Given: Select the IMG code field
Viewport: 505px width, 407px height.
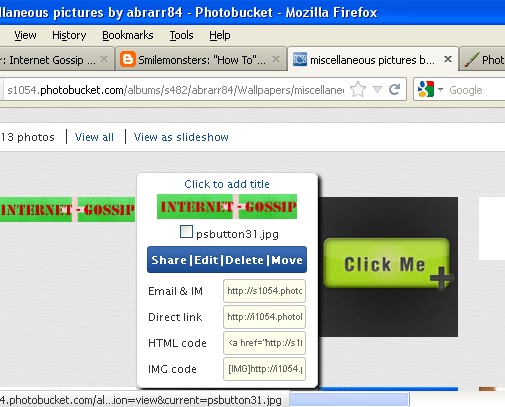Looking at the screenshot, I should tap(264, 369).
